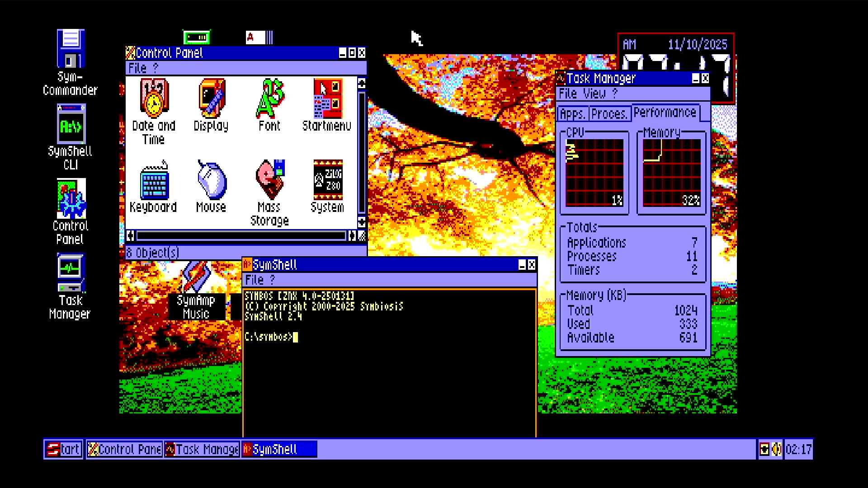Open the Date and Time settings icon
The width and height of the screenshot is (868, 488).
154,99
